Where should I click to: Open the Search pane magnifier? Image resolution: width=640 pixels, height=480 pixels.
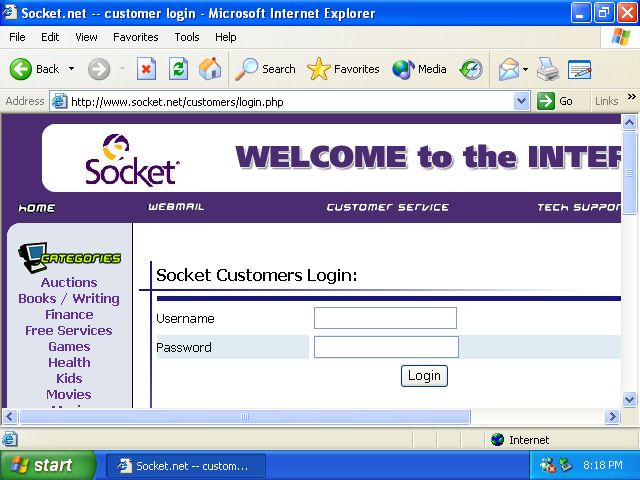(x=265, y=69)
